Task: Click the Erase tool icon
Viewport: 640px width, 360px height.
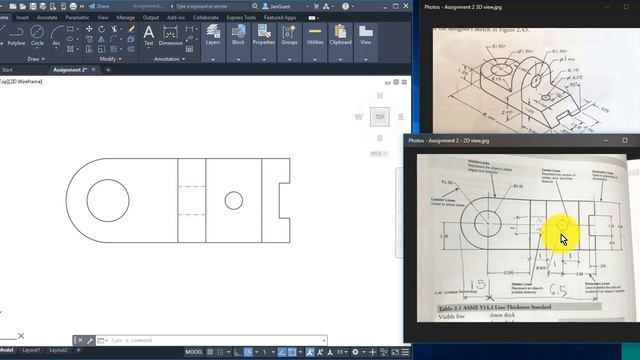Action: coord(131,29)
